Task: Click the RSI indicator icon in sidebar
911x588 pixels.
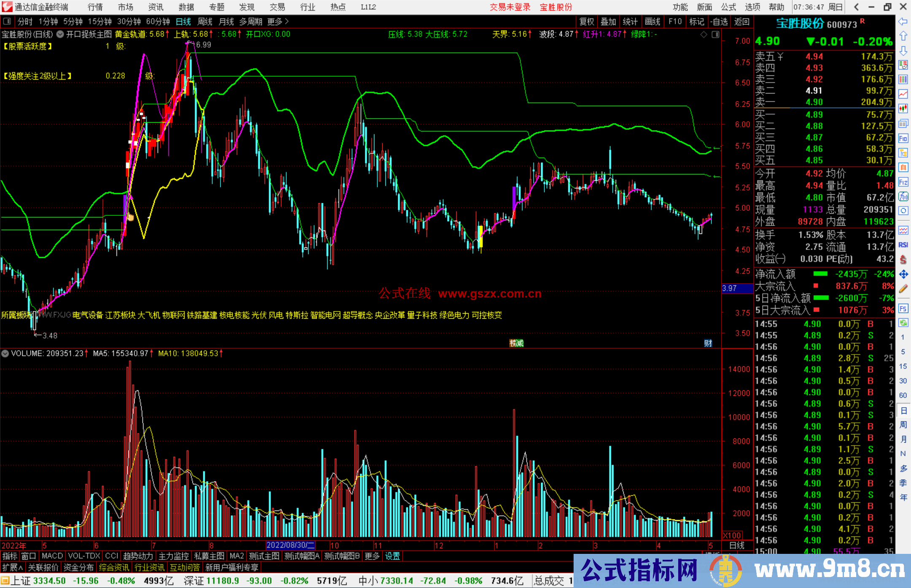Action: pos(903,245)
